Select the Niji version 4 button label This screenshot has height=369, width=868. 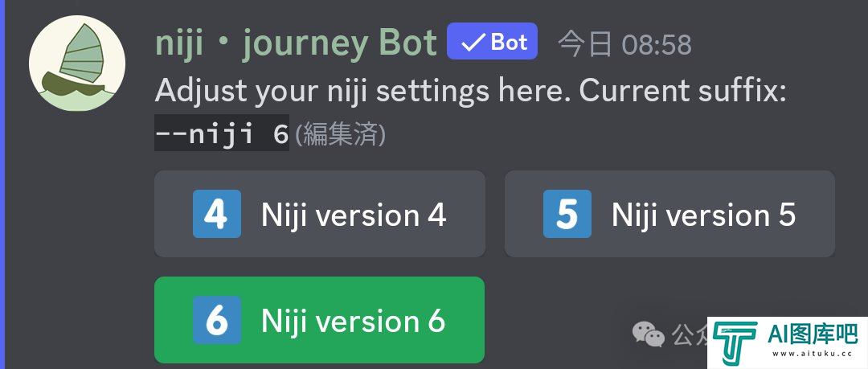[354, 215]
